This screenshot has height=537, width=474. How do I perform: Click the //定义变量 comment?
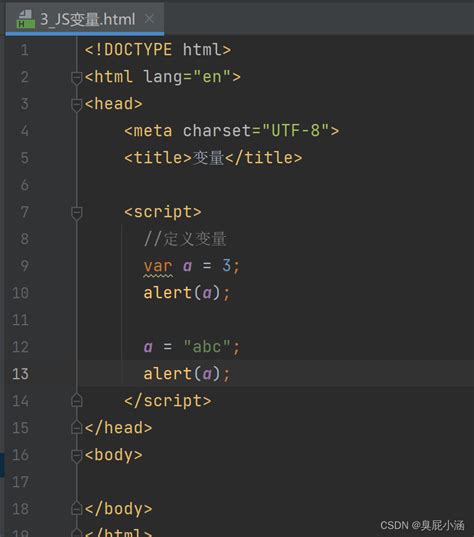(185, 239)
